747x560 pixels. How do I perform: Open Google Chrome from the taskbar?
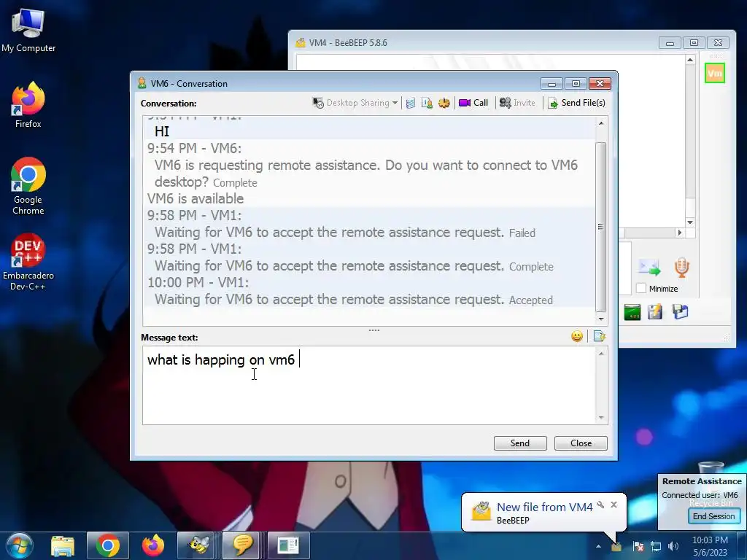(x=108, y=545)
